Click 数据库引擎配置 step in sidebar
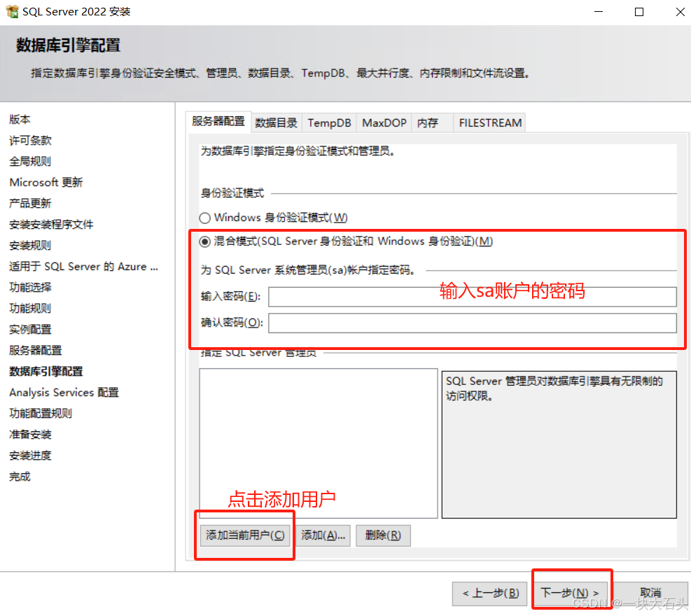The image size is (691, 616). pos(46,372)
